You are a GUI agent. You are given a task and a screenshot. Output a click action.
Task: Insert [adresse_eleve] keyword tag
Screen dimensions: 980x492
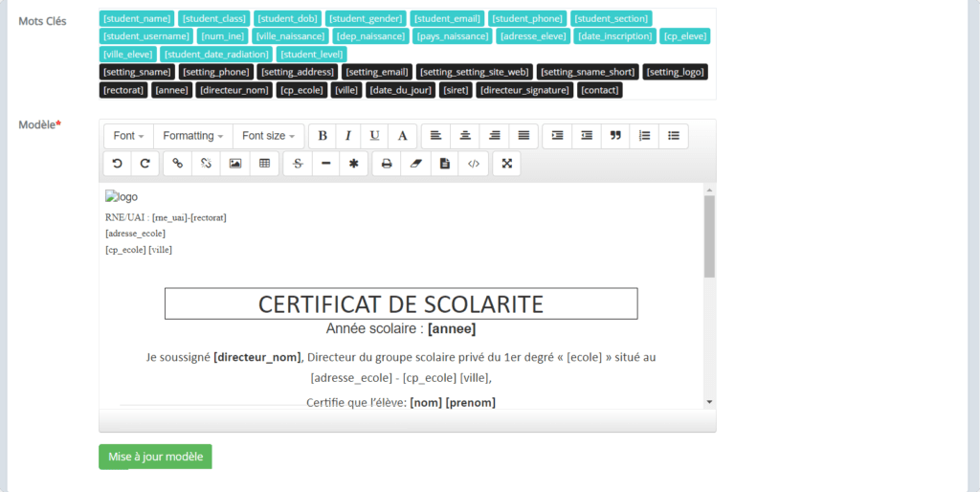(x=533, y=35)
